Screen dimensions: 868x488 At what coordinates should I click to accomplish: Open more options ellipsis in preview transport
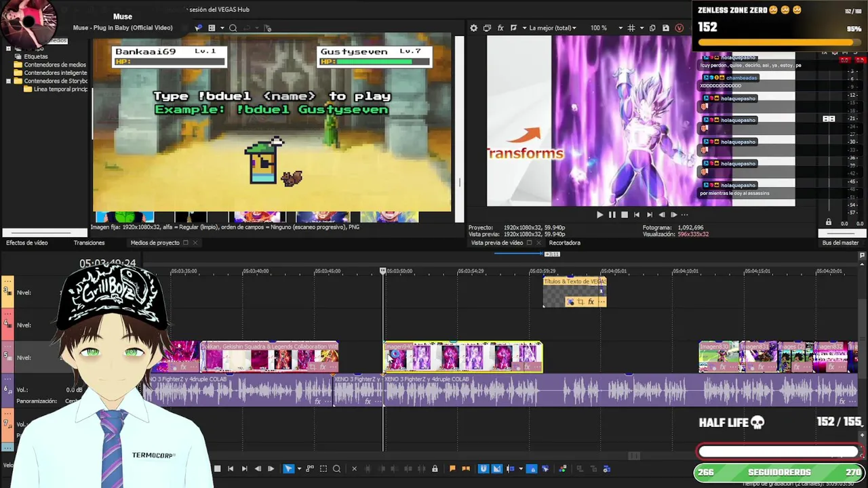684,215
